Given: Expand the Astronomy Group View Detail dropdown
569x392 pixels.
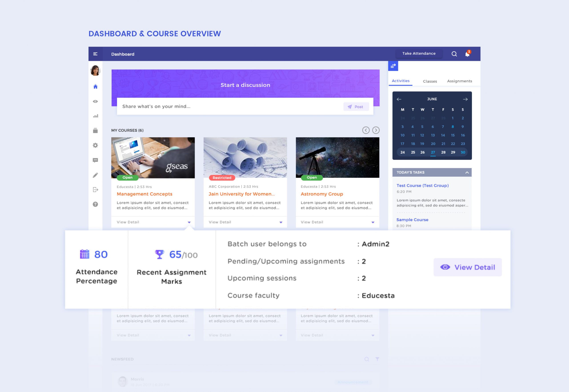Looking at the screenshot, I should [373, 222].
